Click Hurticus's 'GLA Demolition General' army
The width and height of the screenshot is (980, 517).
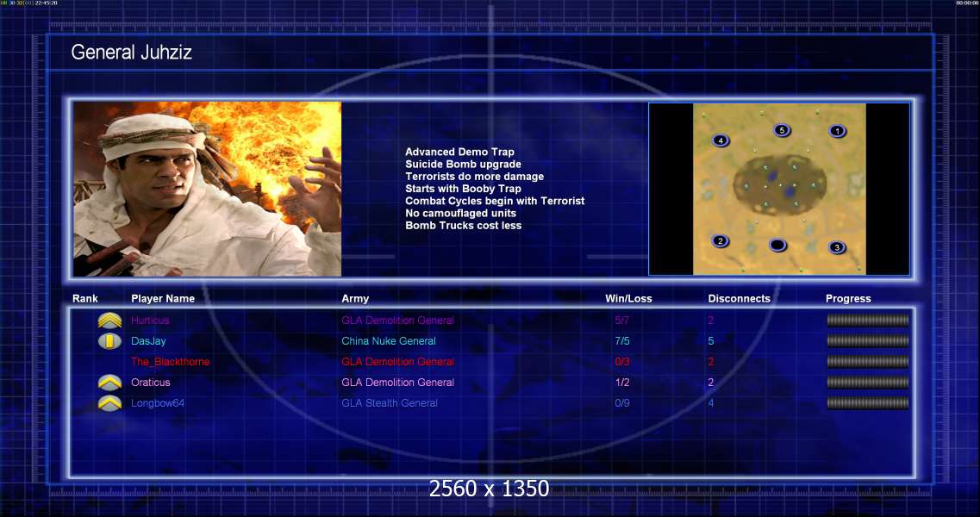pyautogui.click(x=397, y=321)
